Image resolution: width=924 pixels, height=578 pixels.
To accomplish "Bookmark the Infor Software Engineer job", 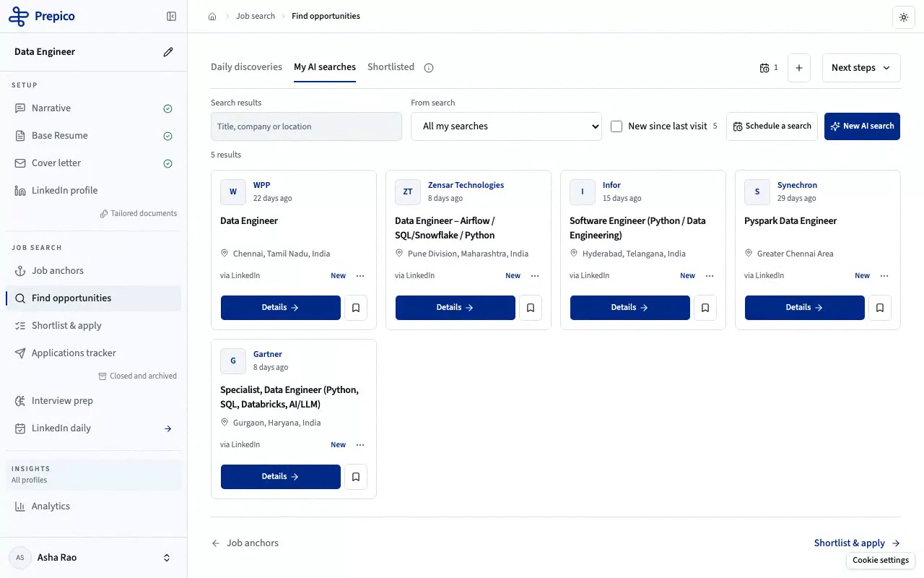I will (x=705, y=308).
